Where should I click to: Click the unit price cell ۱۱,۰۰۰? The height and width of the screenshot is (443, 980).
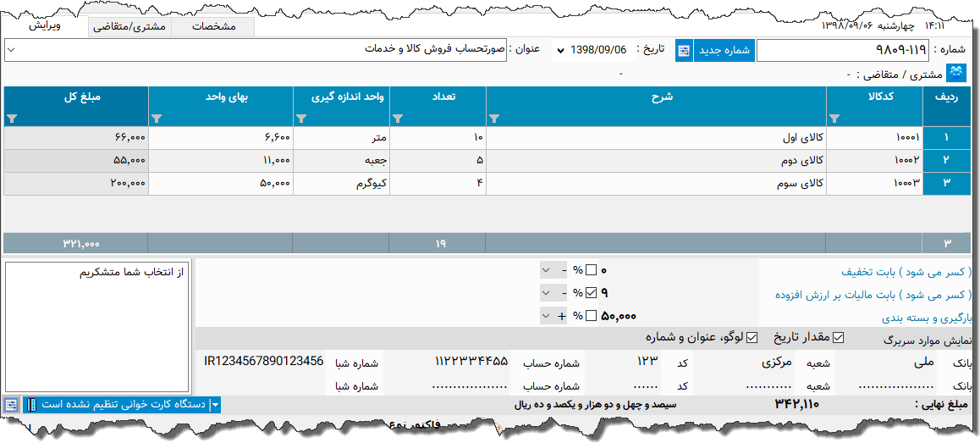pos(221,161)
